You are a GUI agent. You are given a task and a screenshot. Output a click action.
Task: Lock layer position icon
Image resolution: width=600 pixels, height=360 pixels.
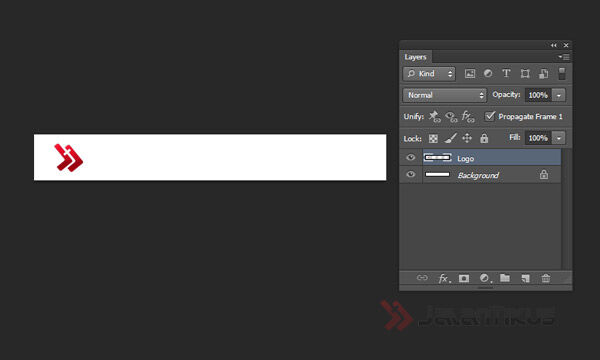pos(467,138)
